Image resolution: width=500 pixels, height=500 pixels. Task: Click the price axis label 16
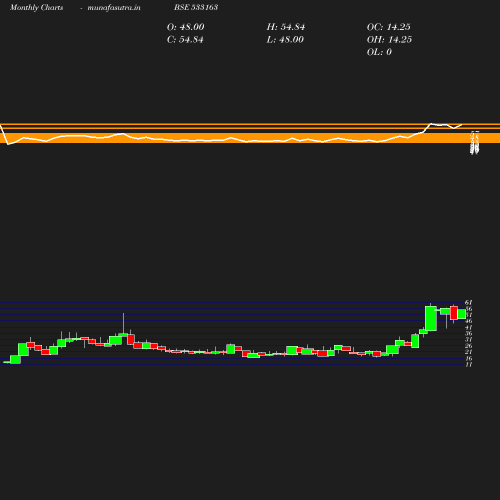[469, 358]
